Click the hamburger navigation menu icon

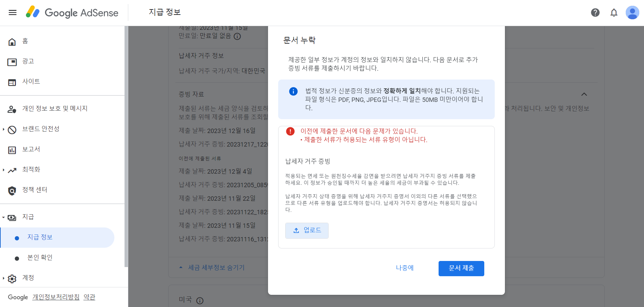point(12,13)
